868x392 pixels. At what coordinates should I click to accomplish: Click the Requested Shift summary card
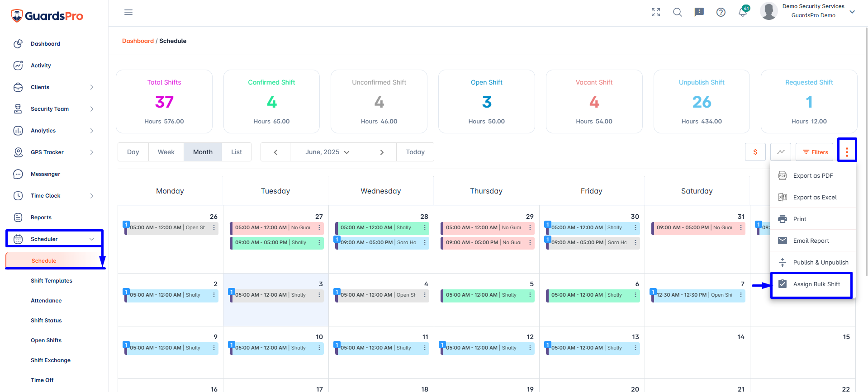tap(809, 101)
